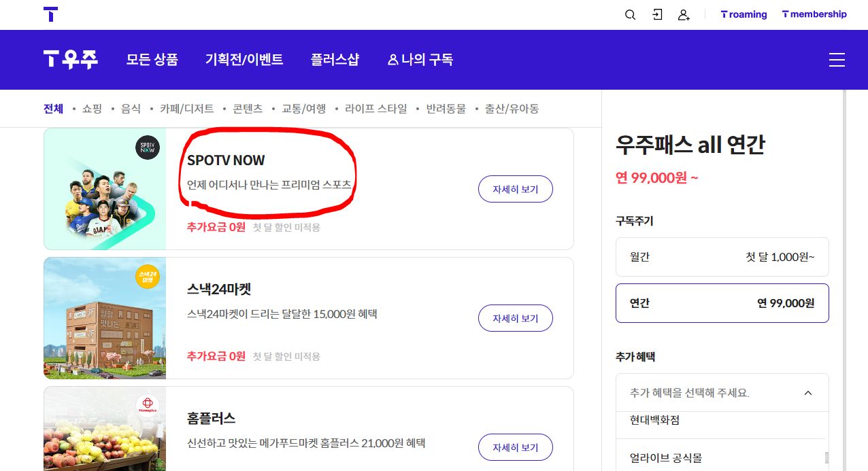Click the login icon in the top bar
The image size is (868, 471).
(x=657, y=14)
